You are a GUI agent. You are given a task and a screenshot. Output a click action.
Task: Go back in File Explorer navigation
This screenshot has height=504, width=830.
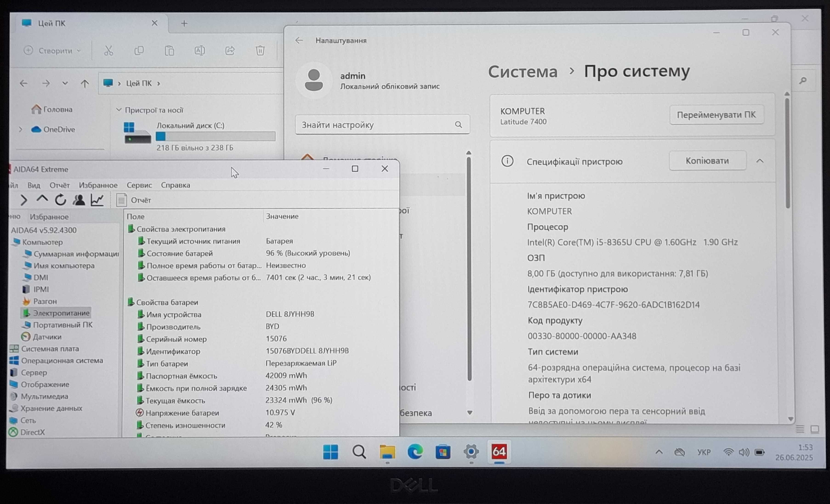[x=23, y=83]
